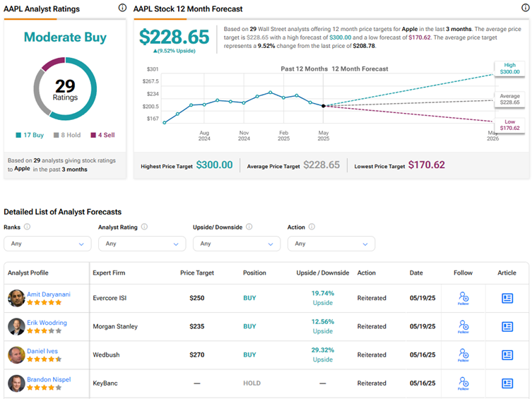The height and width of the screenshot is (399, 532).
Task: Click the Morgan Stanley firm name
Action: [x=115, y=327]
